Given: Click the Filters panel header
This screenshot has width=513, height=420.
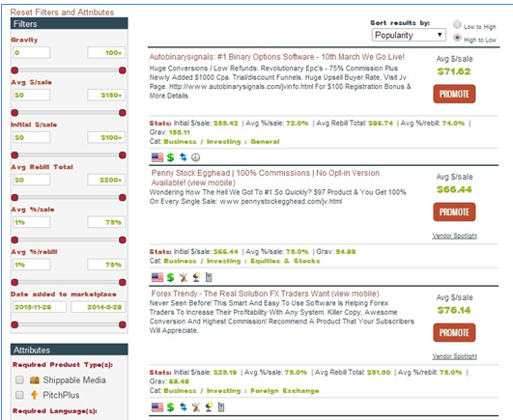Looking at the screenshot, I should (x=69, y=24).
